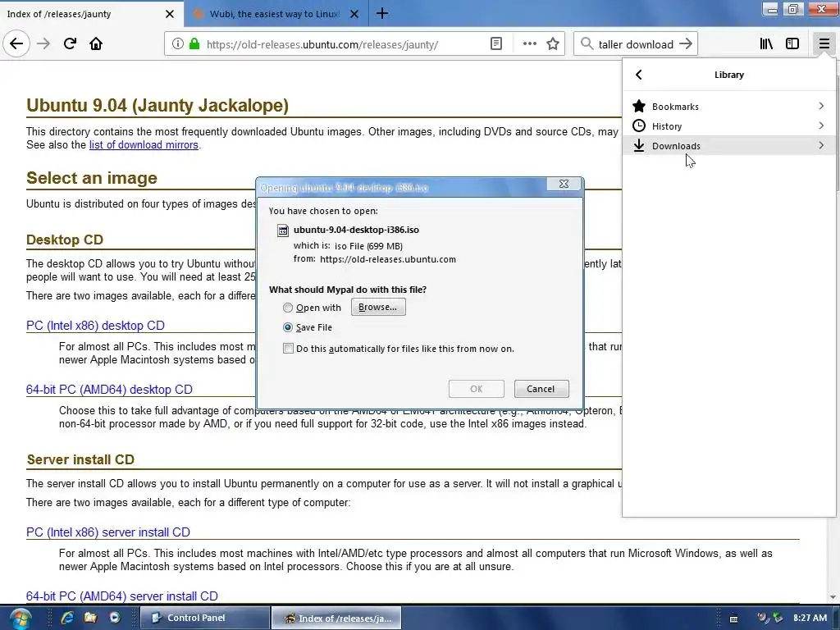Image resolution: width=840 pixels, height=630 pixels.
Task: Cancel the file download dialog
Action: pos(541,389)
